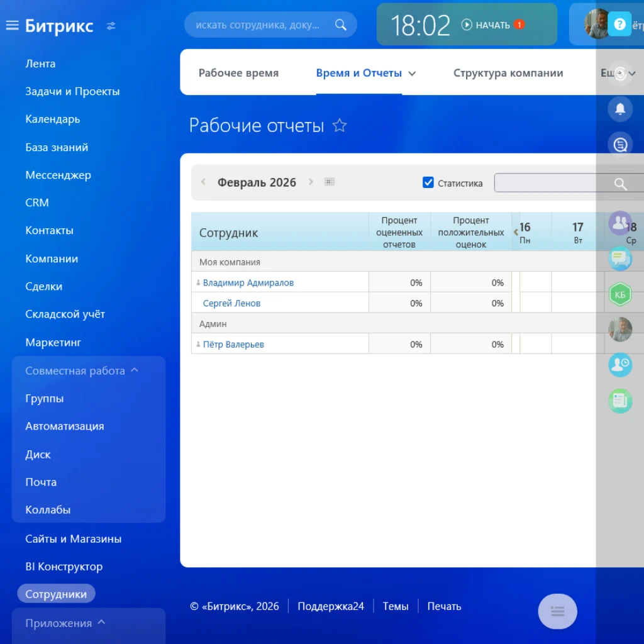Viewport: 644px width, 644px height.
Task: Click the search magnifier in the report filter
Action: [x=619, y=184]
